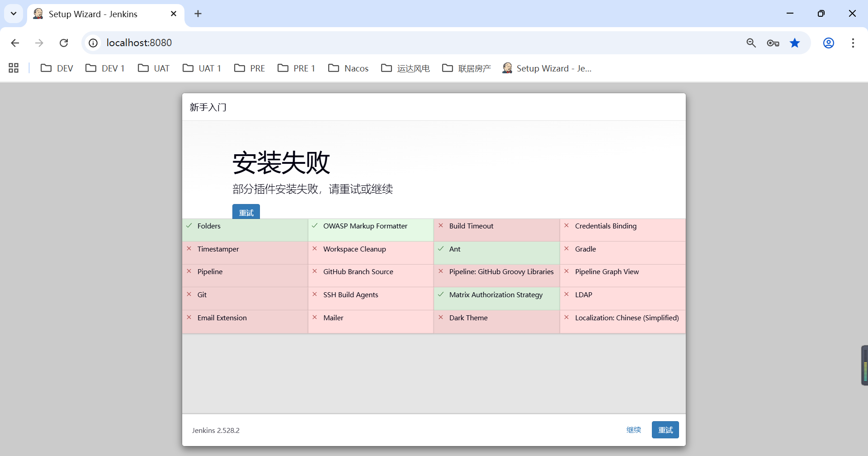The image size is (868, 456).
Task: Open the zoom magnifier icon
Action: pyautogui.click(x=751, y=43)
